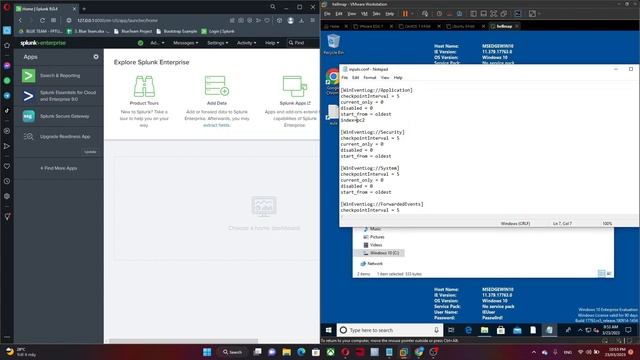The width and height of the screenshot is (640, 360).
Task: Open Notepad Format menu
Action: tap(369, 78)
